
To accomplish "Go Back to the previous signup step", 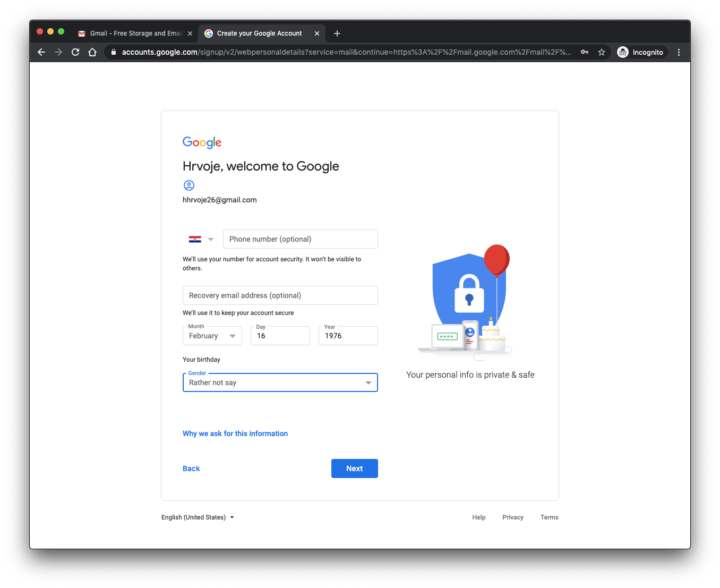I will click(x=191, y=468).
